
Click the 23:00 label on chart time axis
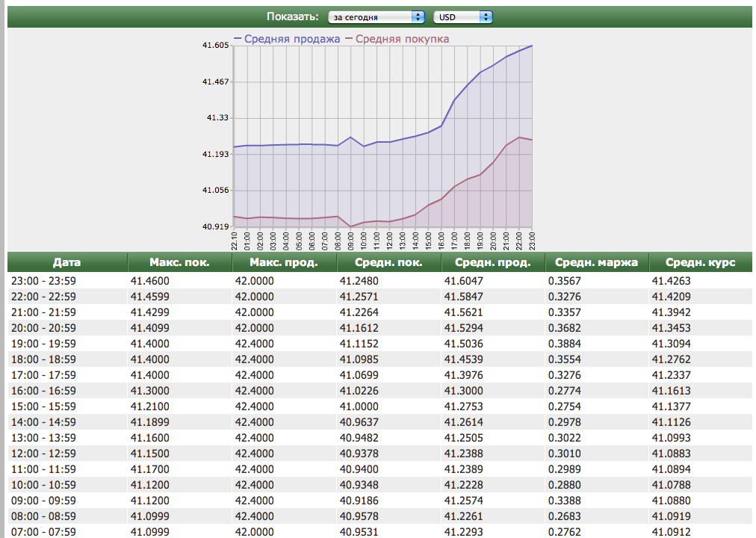click(532, 241)
